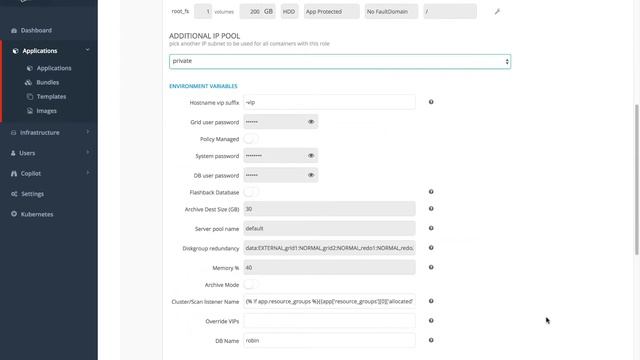The width and height of the screenshot is (640, 360).
Task: Collapse the Applications sidebar section
Action: click(x=87, y=50)
